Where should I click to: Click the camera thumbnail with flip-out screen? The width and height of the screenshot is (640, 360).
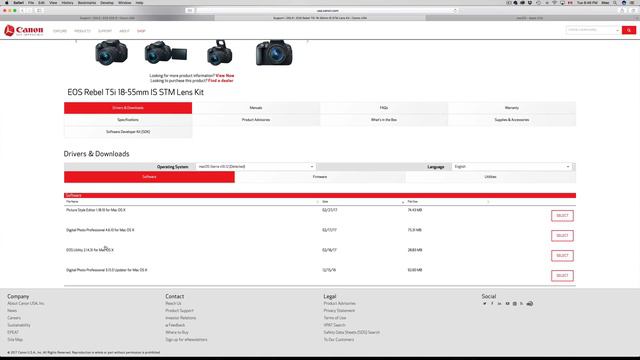tap(165, 52)
